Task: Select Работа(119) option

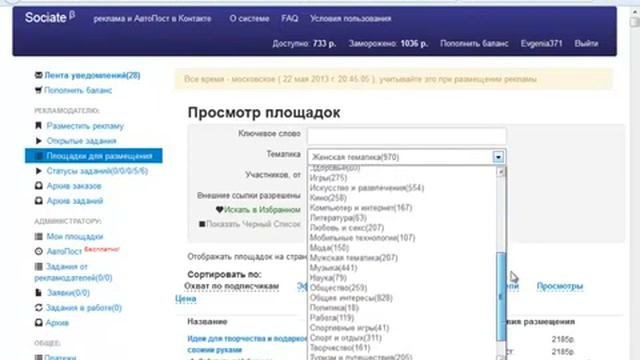Action: [x=332, y=318]
